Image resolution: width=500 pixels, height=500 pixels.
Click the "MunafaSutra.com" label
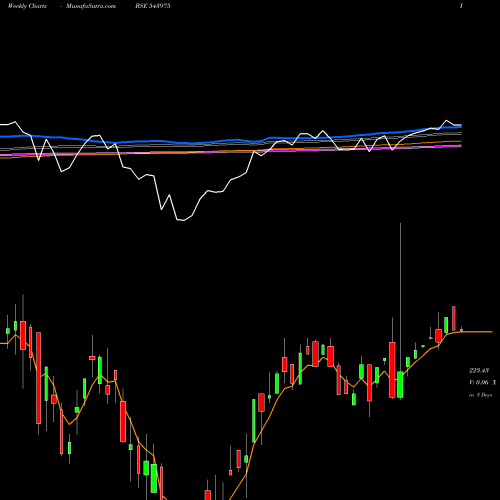(x=91, y=6)
